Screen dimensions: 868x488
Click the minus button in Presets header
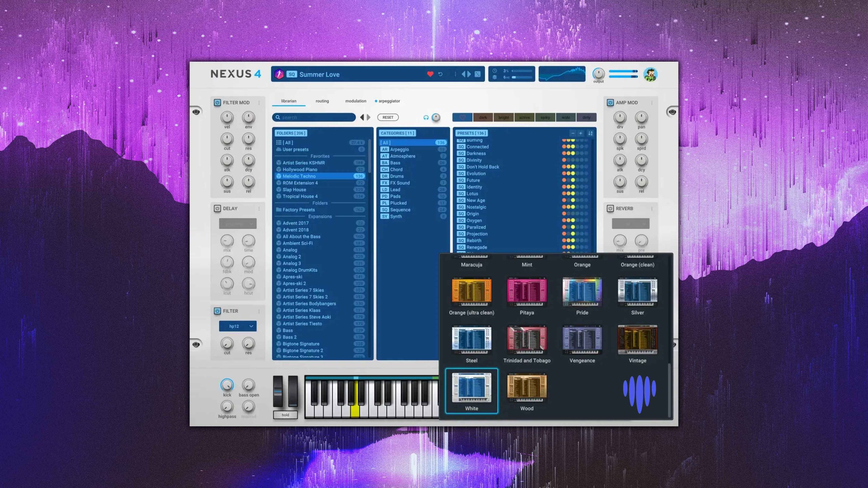coord(573,133)
